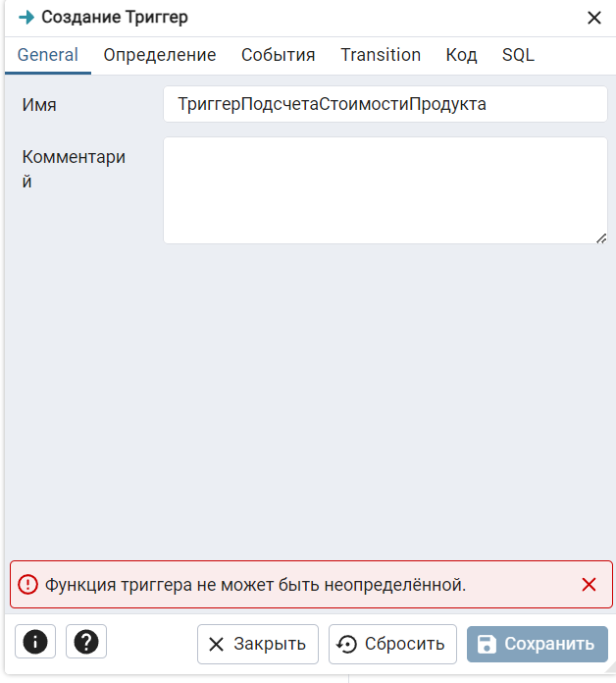616x683 pixels.
Task: Click the comment textarea resize handle
Action: pos(601,238)
